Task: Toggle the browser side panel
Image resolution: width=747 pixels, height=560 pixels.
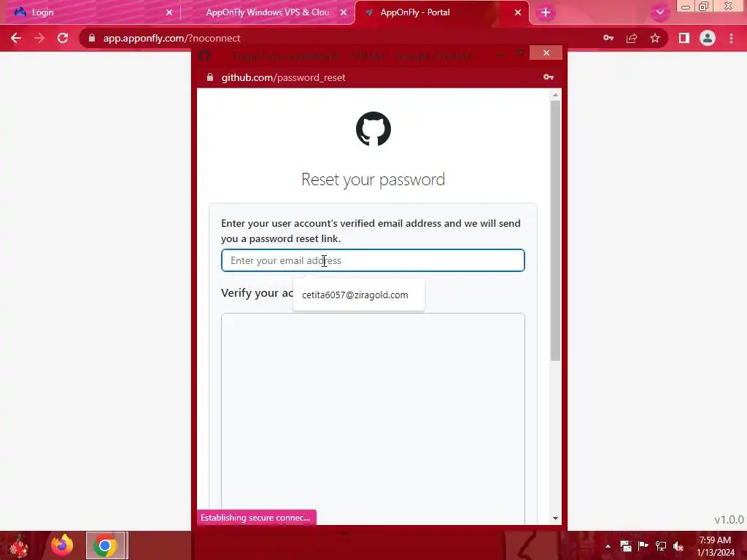Action: (684, 38)
